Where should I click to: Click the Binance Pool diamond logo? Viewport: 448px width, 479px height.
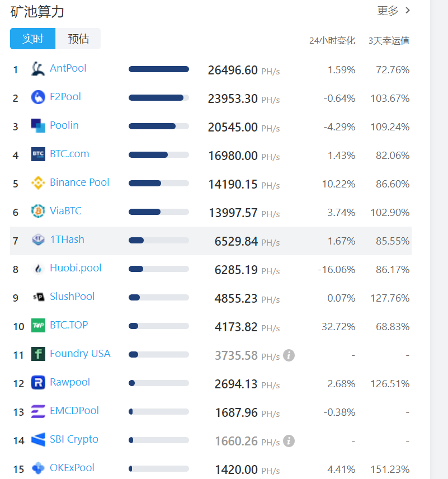click(37, 182)
